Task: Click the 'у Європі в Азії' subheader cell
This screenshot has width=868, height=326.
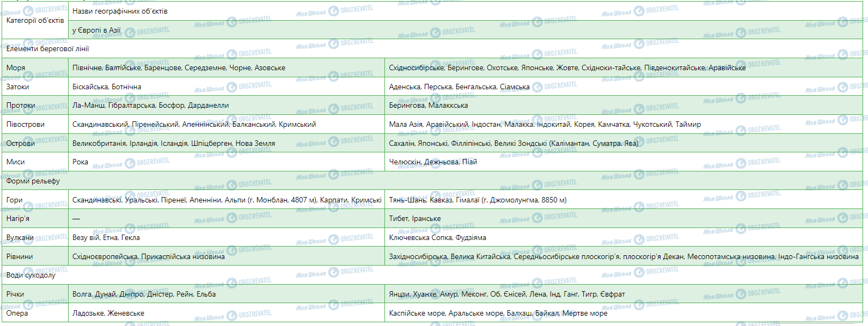Action: (96, 30)
